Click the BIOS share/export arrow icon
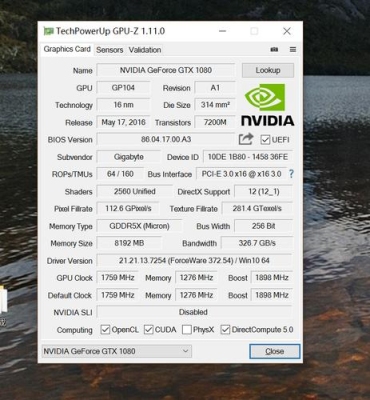Viewport: 370px width, 400px height. click(246, 139)
